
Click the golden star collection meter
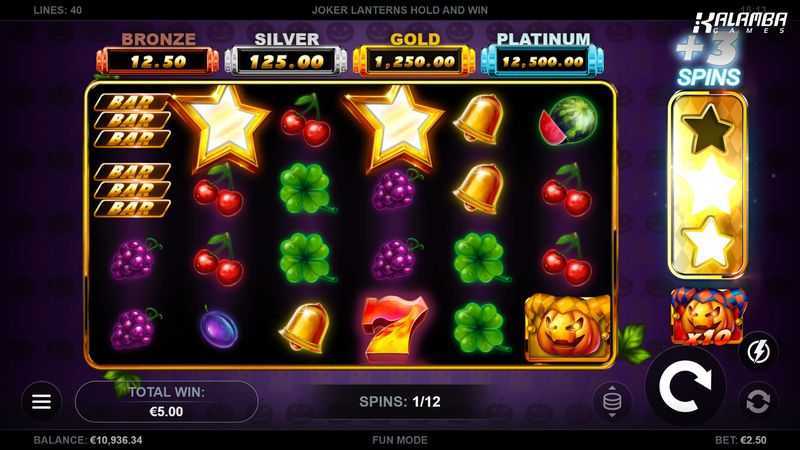(708, 185)
